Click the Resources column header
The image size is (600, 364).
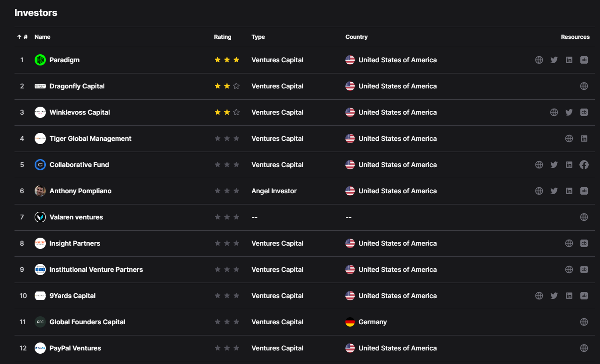tap(575, 37)
